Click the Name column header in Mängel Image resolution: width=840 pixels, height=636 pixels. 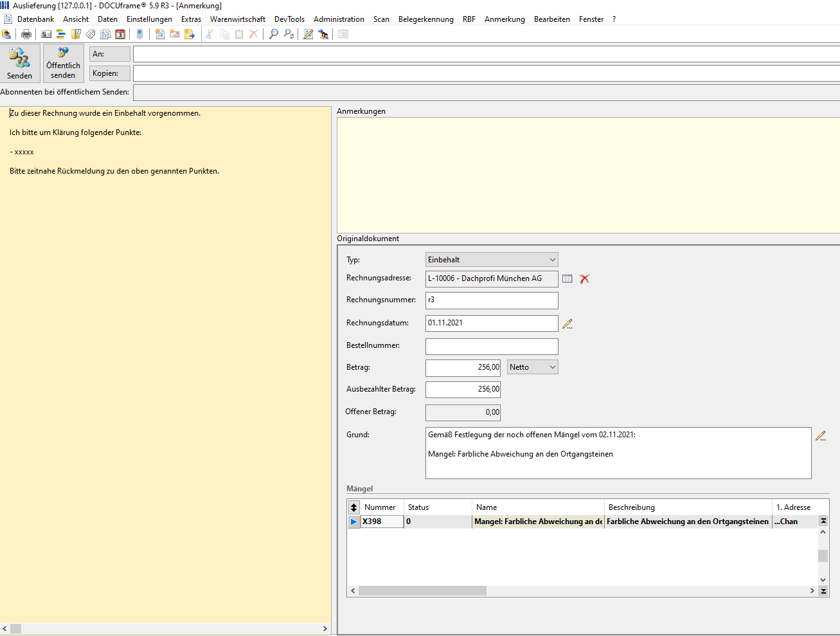(538, 507)
